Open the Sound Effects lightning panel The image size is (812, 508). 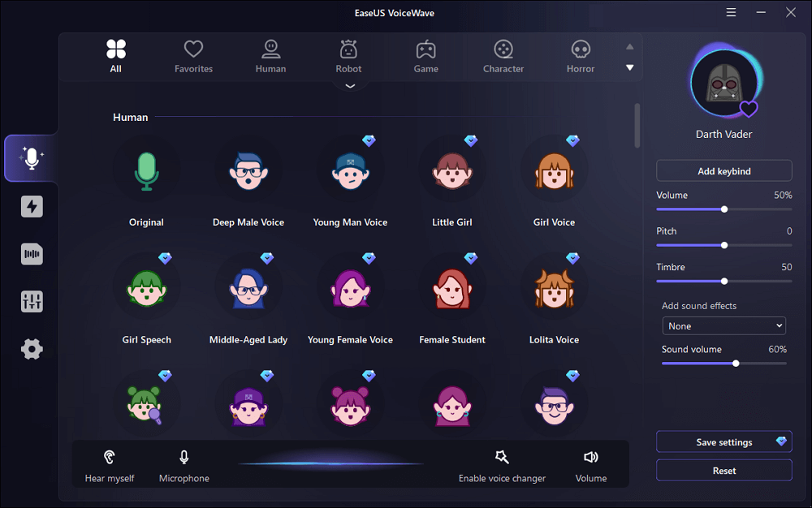(x=32, y=206)
